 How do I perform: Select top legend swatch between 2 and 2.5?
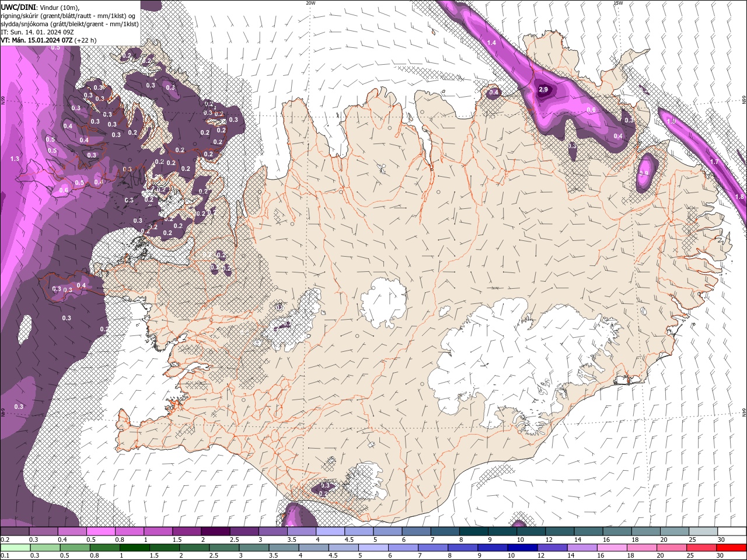click(x=215, y=531)
